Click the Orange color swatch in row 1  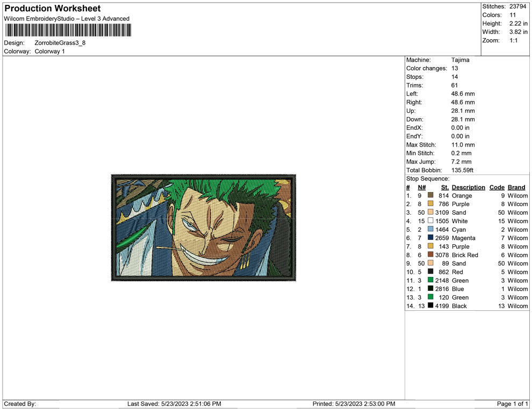coord(430,195)
